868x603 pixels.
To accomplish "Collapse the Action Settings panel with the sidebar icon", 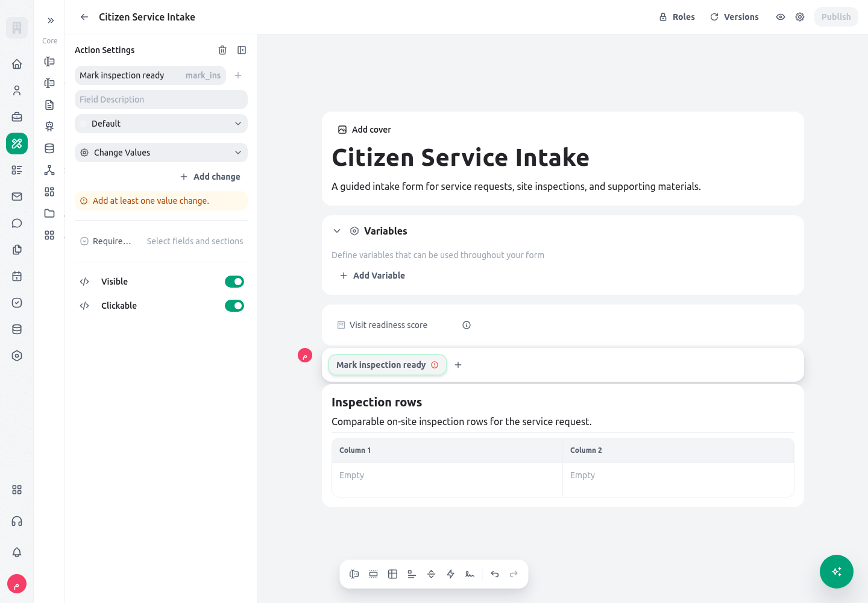I will point(242,50).
